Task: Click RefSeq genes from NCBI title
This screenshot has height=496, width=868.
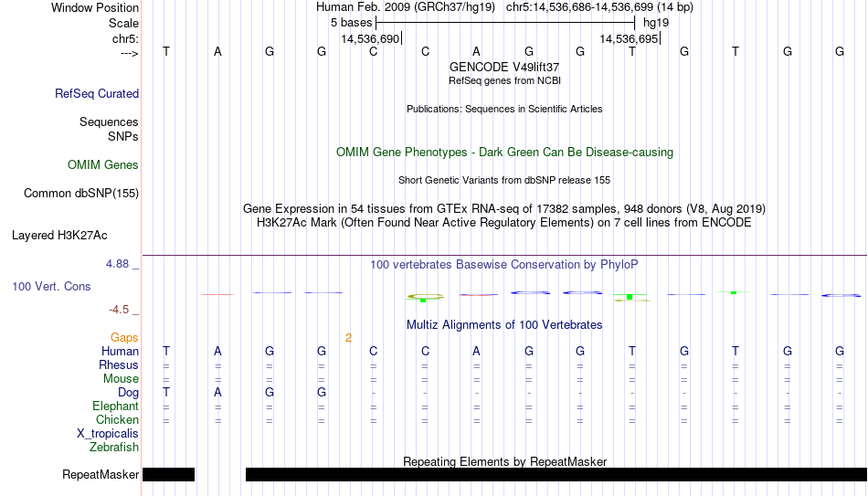Action: coord(504,80)
